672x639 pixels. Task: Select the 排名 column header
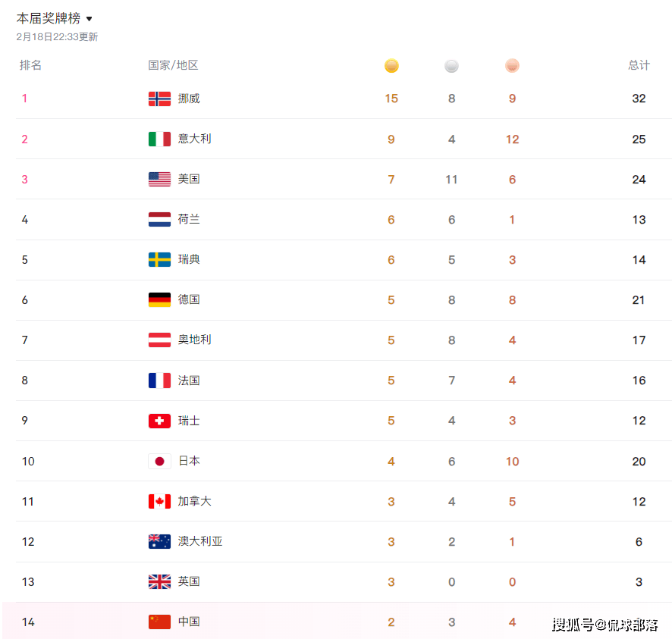click(30, 65)
